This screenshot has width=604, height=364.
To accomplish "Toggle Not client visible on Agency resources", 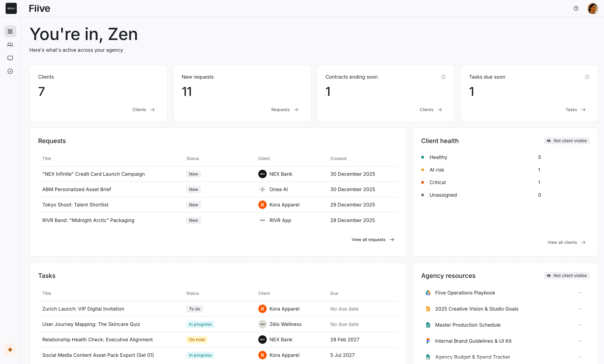I will (566, 276).
